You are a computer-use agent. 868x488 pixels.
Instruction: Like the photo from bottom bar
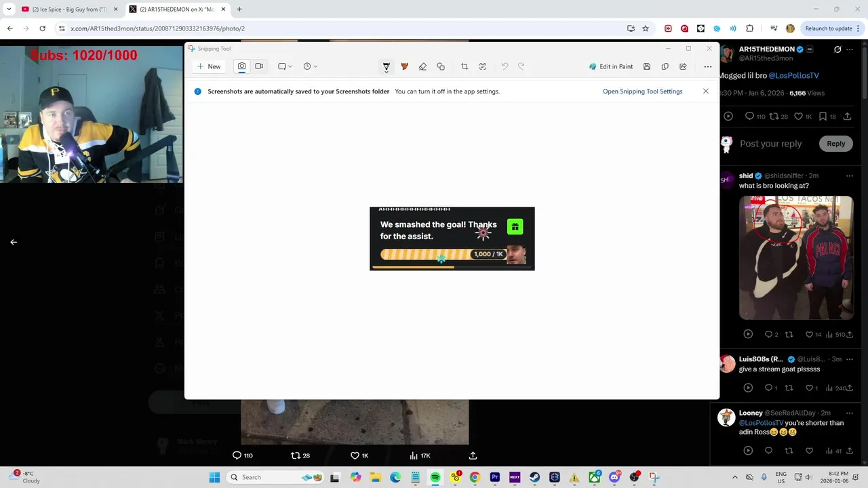tap(359, 455)
